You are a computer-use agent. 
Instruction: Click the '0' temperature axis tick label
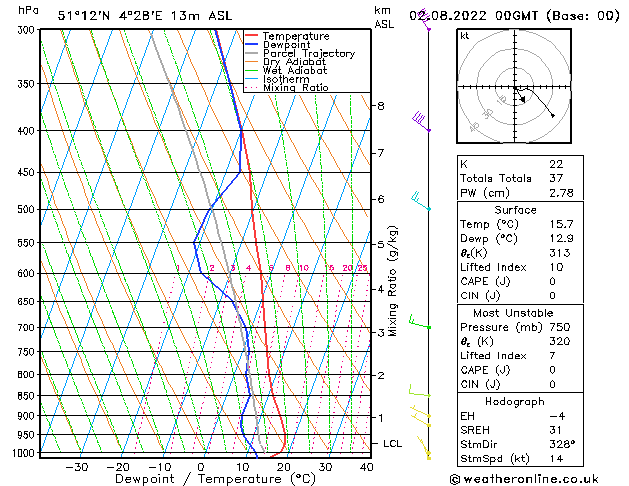(x=201, y=467)
